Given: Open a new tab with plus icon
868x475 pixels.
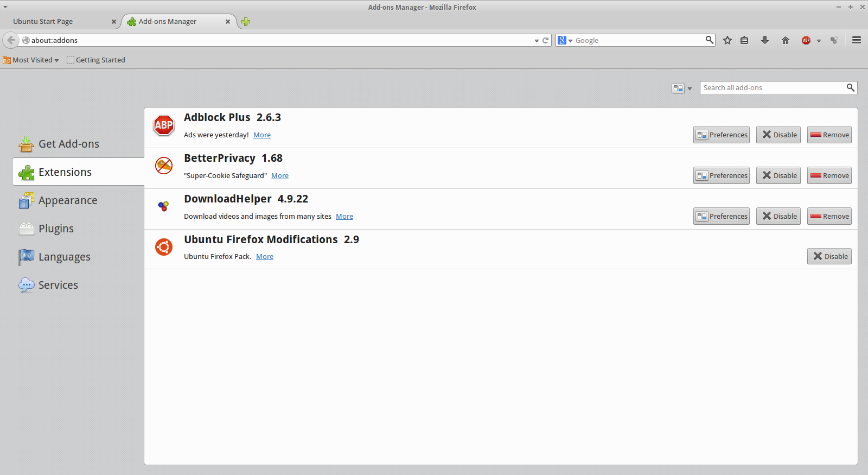Looking at the screenshot, I should (x=246, y=22).
